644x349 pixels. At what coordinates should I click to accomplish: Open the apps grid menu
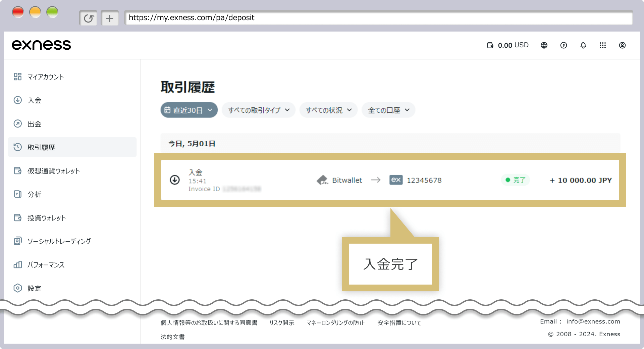pos(603,45)
